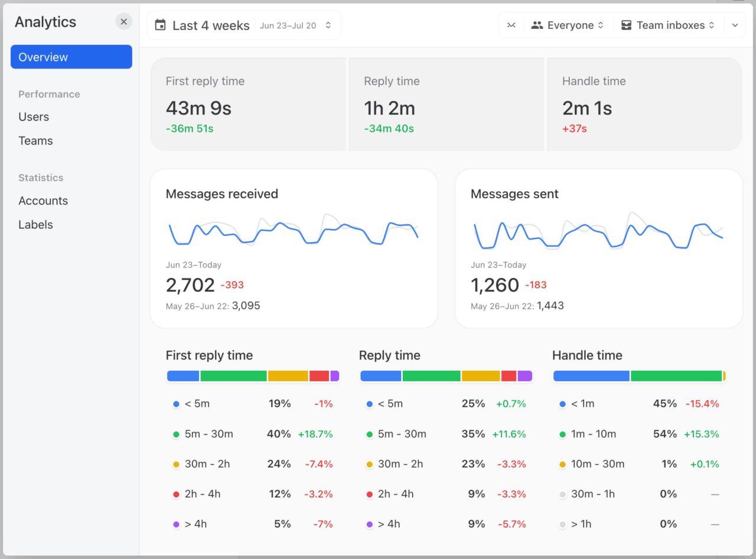The height and width of the screenshot is (559, 756).
Task: Click the Messages received sparkline chart
Action: click(294, 232)
